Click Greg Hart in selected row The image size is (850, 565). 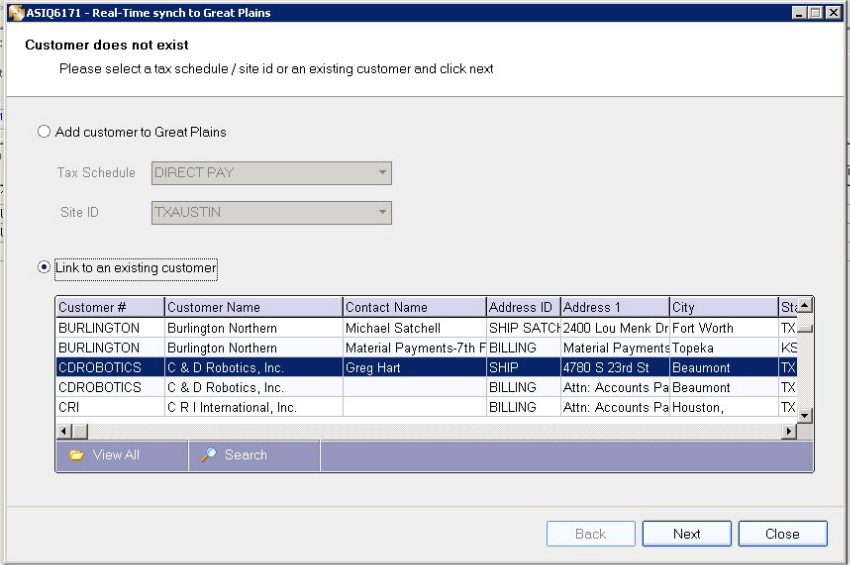pos(373,368)
